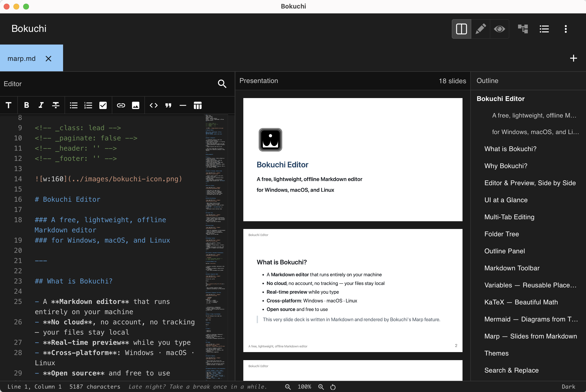
Task: Click the 18 slides label
Action: click(452, 81)
